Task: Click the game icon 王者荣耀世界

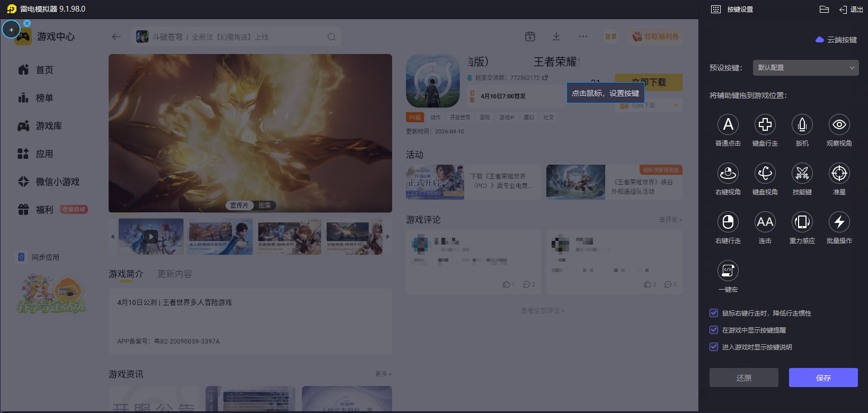Action: [x=432, y=81]
